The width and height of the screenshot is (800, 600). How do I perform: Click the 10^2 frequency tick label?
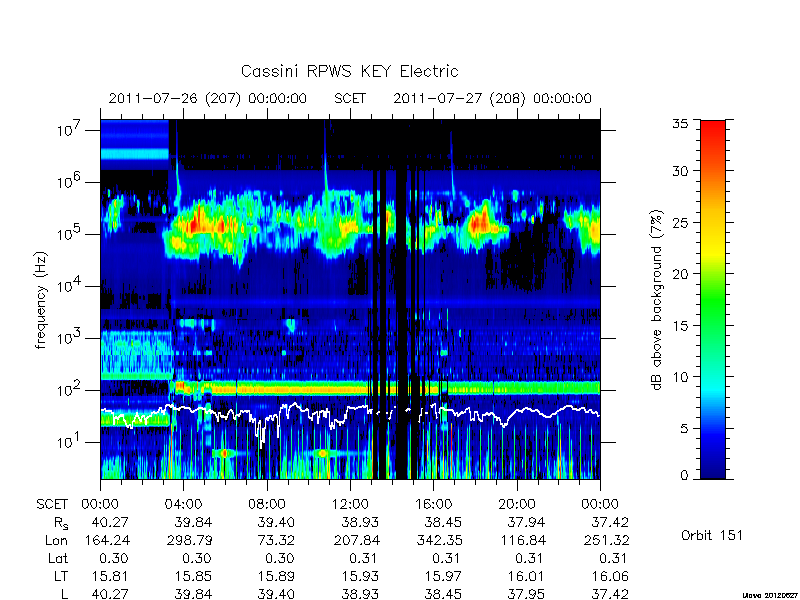click(x=67, y=390)
